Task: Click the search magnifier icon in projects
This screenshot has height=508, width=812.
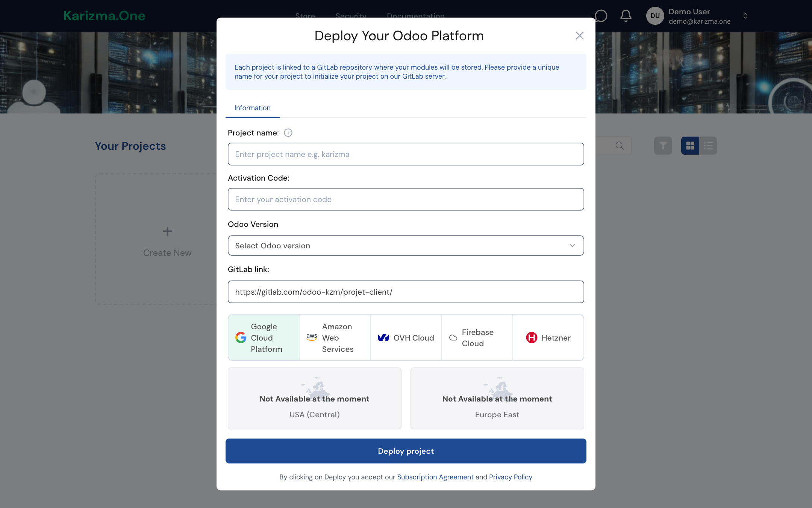Action: point(620,146)
